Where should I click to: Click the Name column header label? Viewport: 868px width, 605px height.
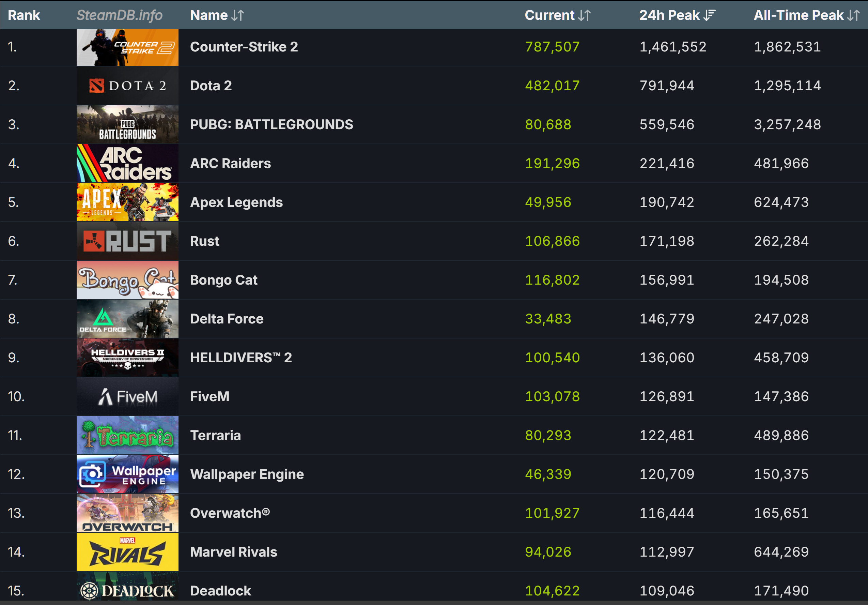[x=209, y=16]
